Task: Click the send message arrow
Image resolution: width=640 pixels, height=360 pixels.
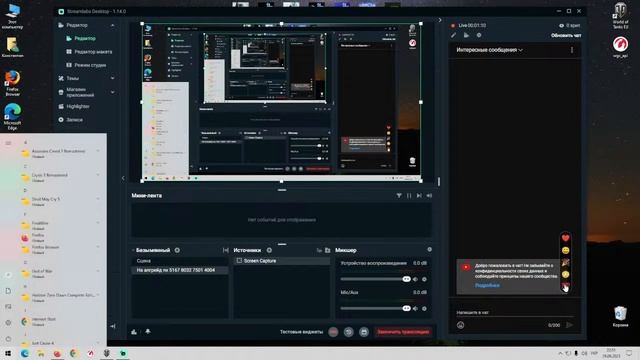Action: (x=569, y=325)
